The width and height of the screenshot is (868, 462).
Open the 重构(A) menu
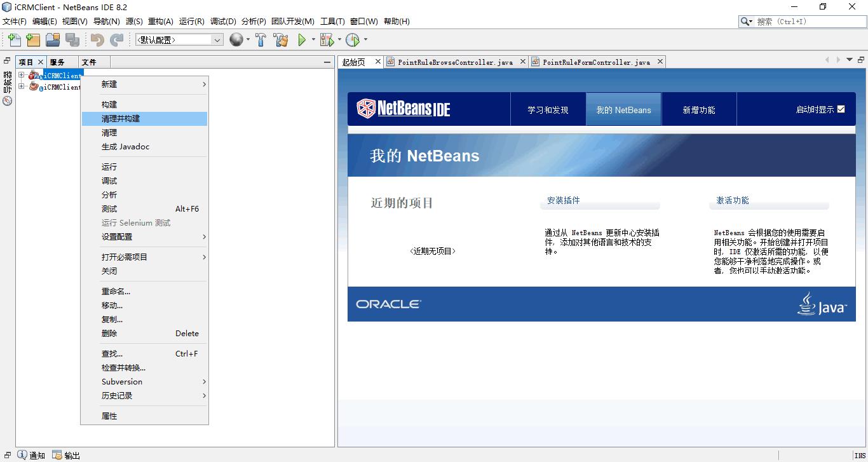click(161, 22)
